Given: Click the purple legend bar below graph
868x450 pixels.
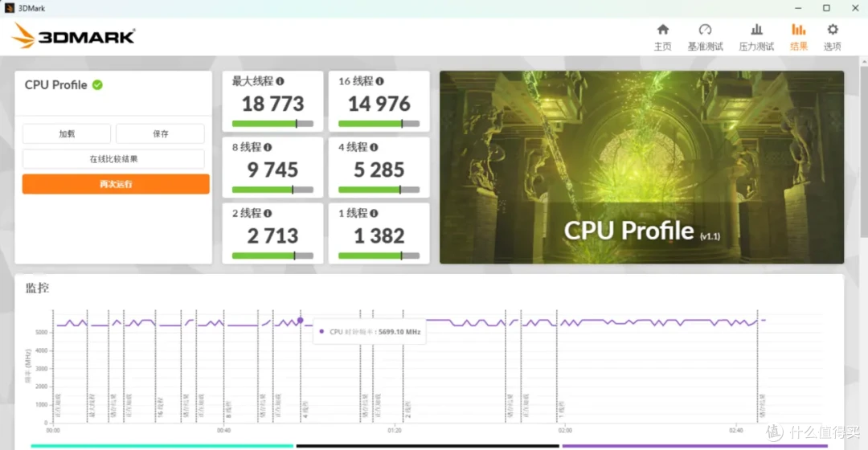Looking at the screenshot, I should click(x=694, y=445).
